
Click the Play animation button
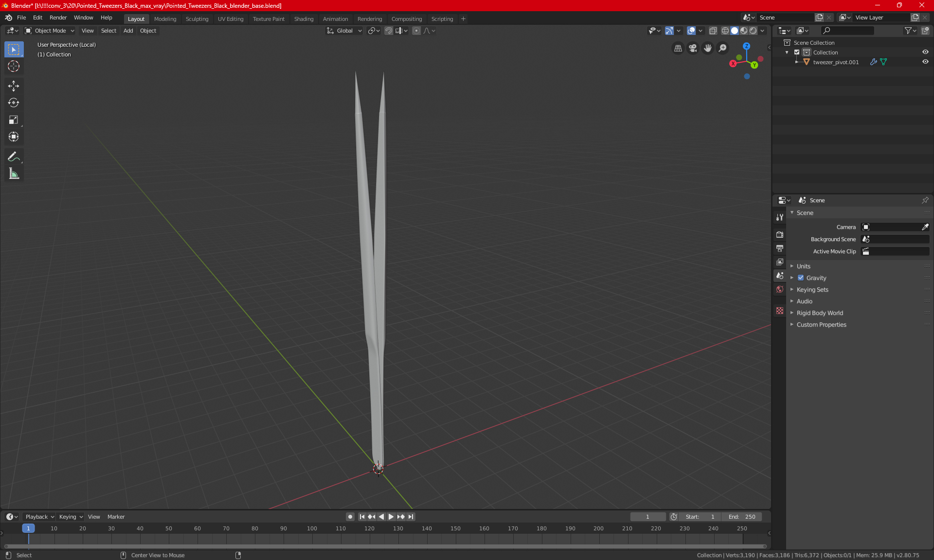[391, 517]
